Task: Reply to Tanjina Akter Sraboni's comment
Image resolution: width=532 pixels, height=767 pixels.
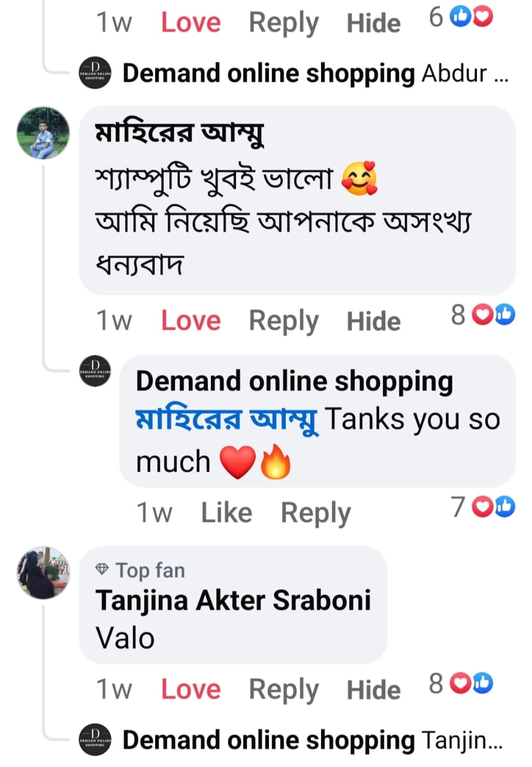Action: [283, 690]
